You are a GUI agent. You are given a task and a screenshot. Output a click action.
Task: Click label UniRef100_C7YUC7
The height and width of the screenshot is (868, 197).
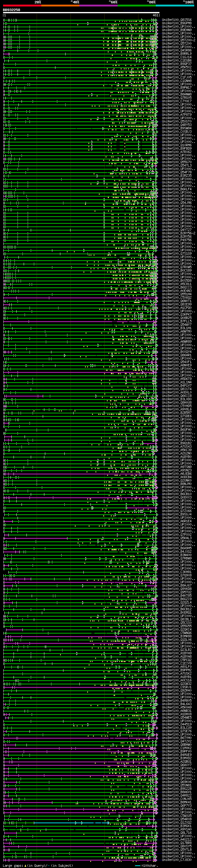[x=177, y=101]
